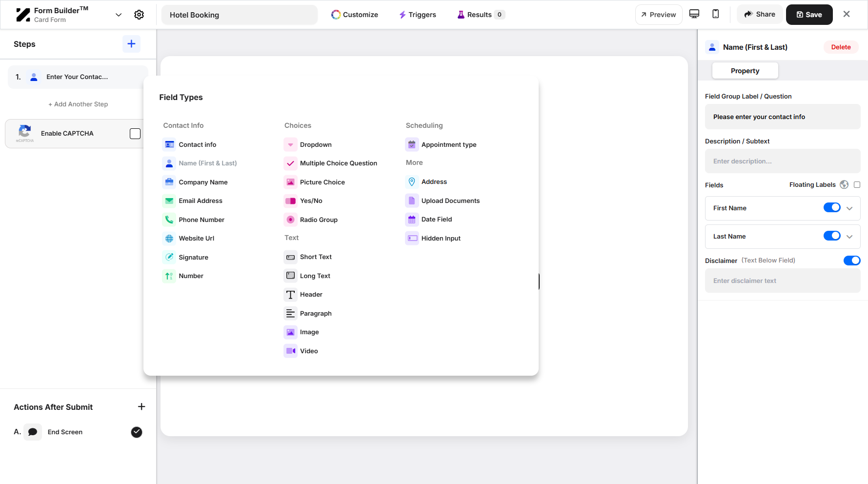868x484 pixels.
Task: Insert an Upload Documents field
Action: pos(443,201)
